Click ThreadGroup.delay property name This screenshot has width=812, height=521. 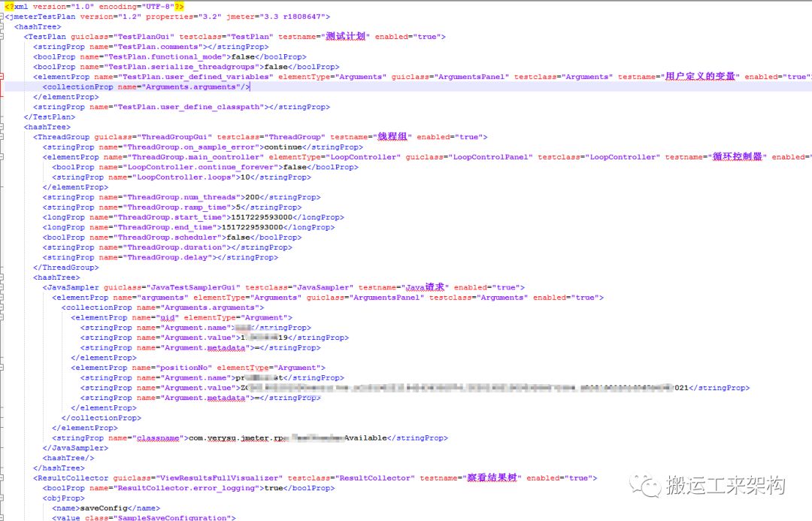tap(167, 257)
